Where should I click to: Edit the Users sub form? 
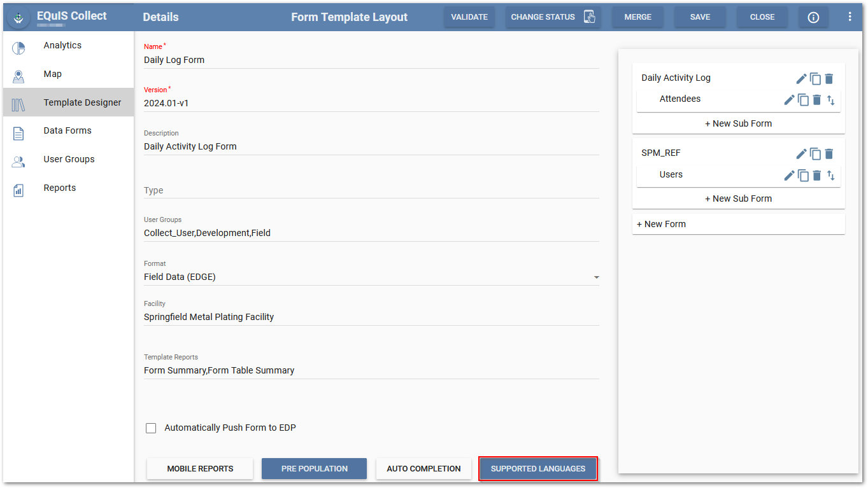789,176
